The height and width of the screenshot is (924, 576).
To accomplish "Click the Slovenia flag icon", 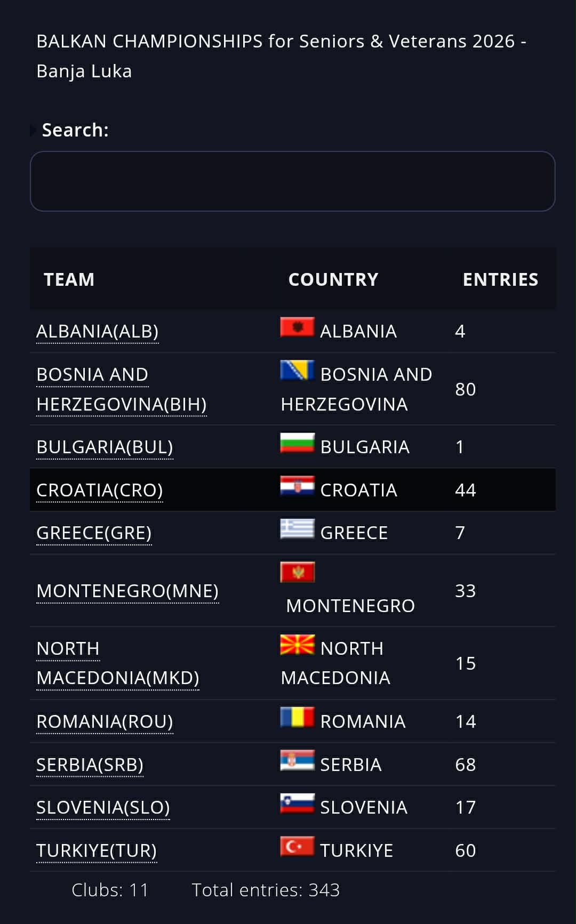I will [297, 804].
